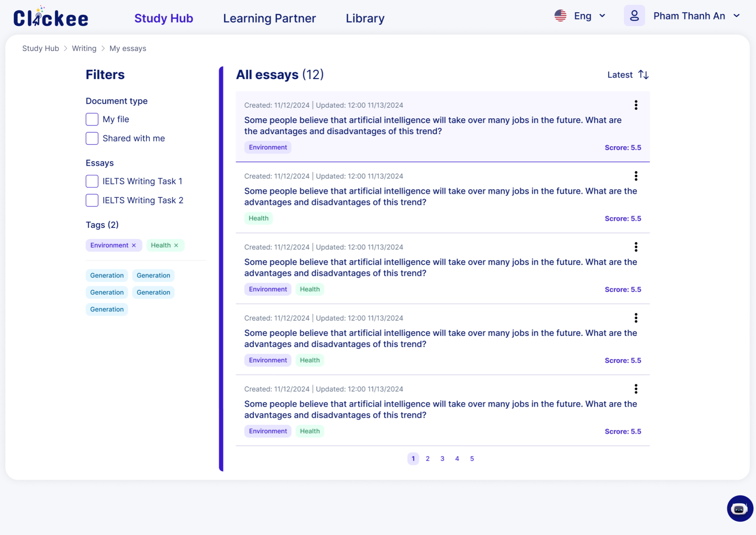Open the three-dot menu of the first essay

point(636,105)
